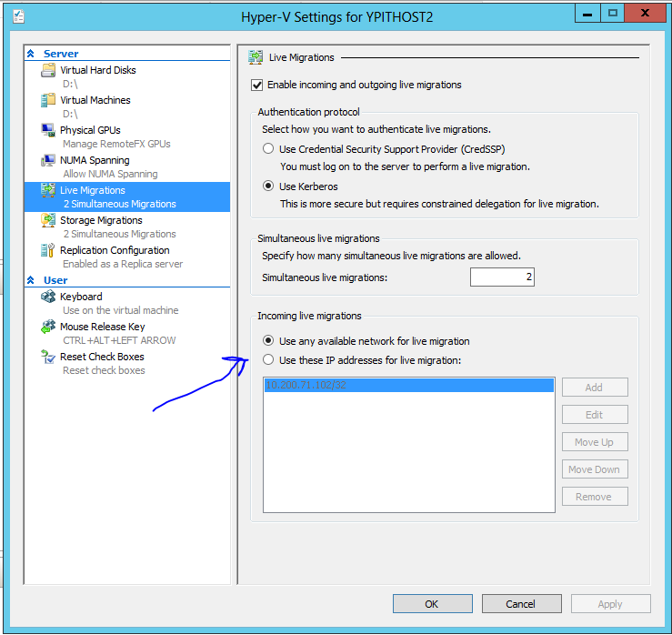The image size is (672, 635).
Task: Select the CredSSP authentication radio button
Action: [267, 149]
